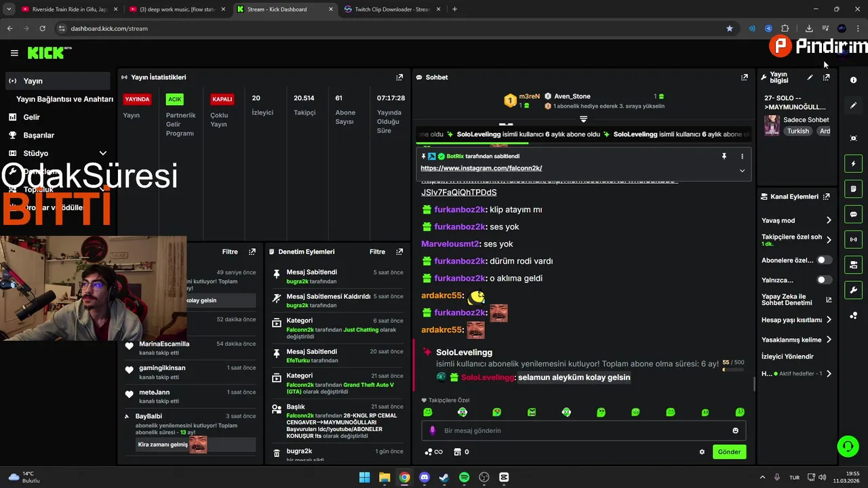Screen dimensions: 868x488
Task: Unpin the pinned BotRix message via the pin icon
Action: click(724, 156)
